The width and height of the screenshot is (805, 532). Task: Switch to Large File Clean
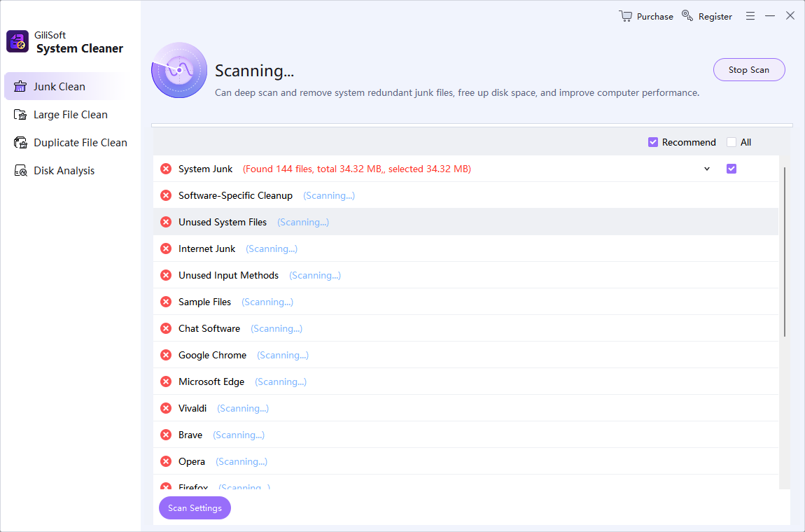(x=69, y=115)
